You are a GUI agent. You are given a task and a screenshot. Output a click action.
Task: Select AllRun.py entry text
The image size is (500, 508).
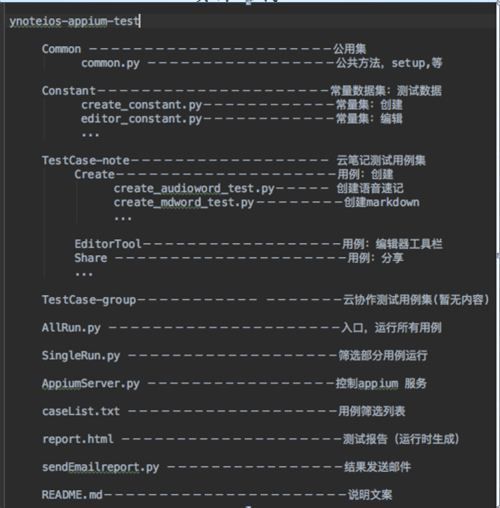click(71, 328)
